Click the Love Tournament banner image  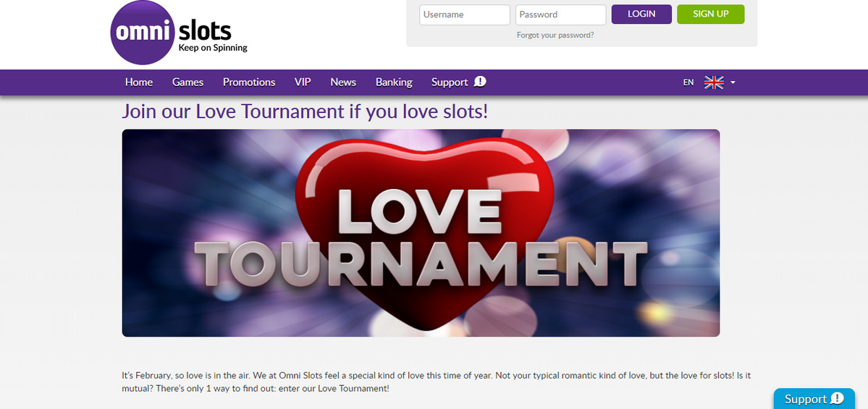[421, 233]
